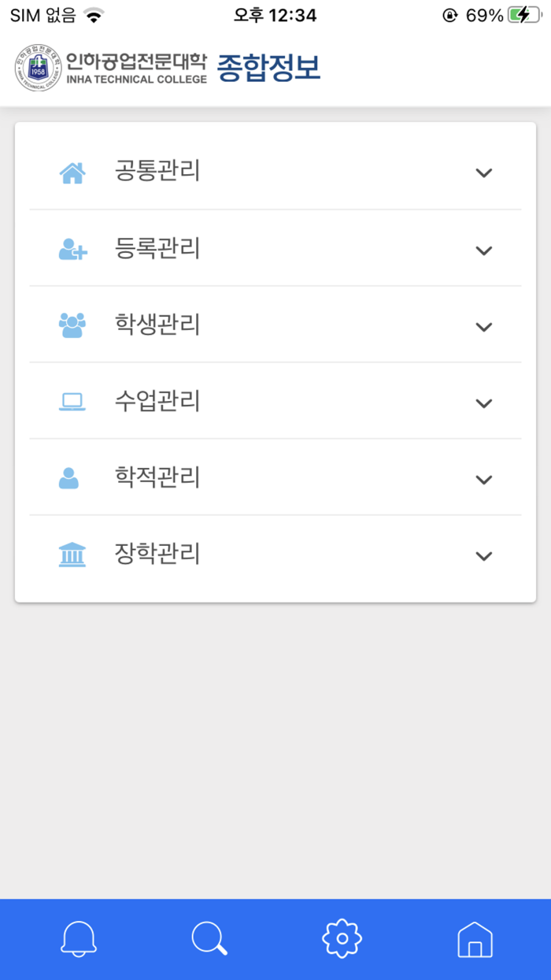Click the 등록관리 add-person icon
Image resolution: width=551 pixels, height=980 pixels.
pyautogui.click(x=72, y=248)
